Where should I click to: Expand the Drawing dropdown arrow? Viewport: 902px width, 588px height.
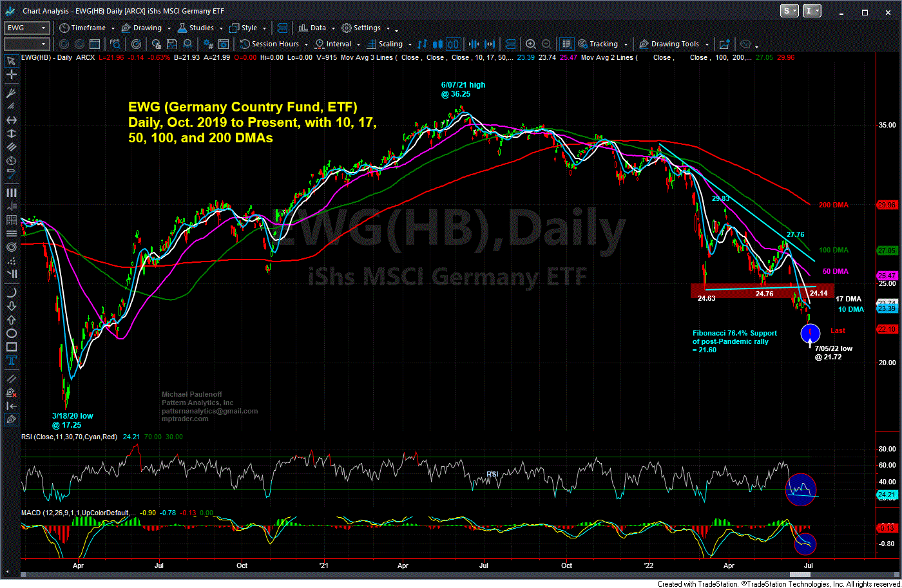coord(169,28)
